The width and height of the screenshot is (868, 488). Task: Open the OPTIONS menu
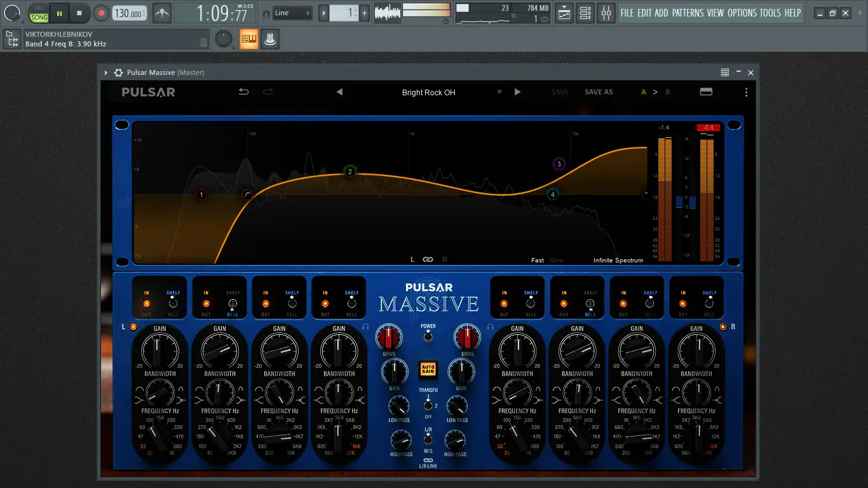click(742, 13)
